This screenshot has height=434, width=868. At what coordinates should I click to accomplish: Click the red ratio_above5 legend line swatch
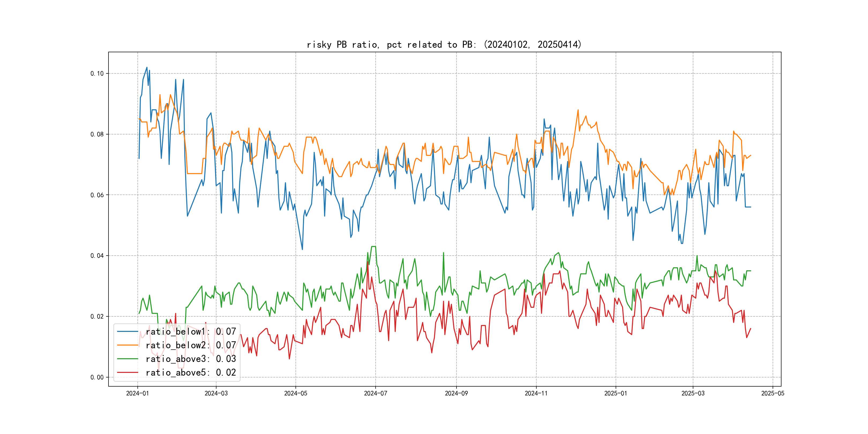[127, 372]
